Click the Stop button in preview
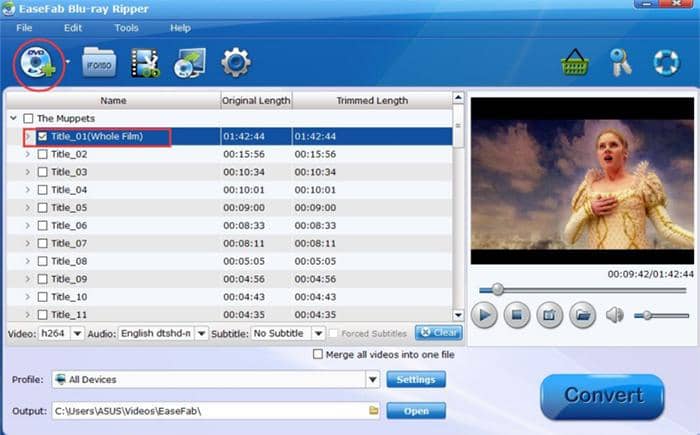 click(x=517, y=315)
